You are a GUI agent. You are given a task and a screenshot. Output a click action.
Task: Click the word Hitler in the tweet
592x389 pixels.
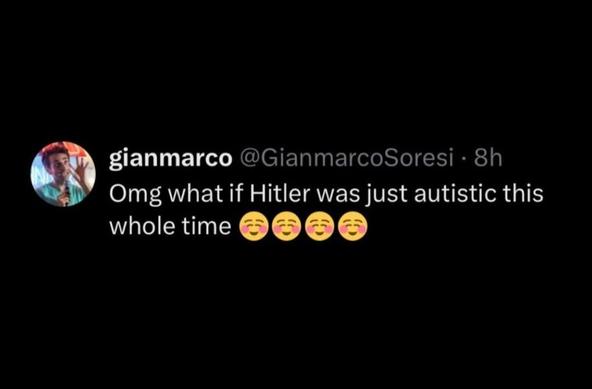279,193
